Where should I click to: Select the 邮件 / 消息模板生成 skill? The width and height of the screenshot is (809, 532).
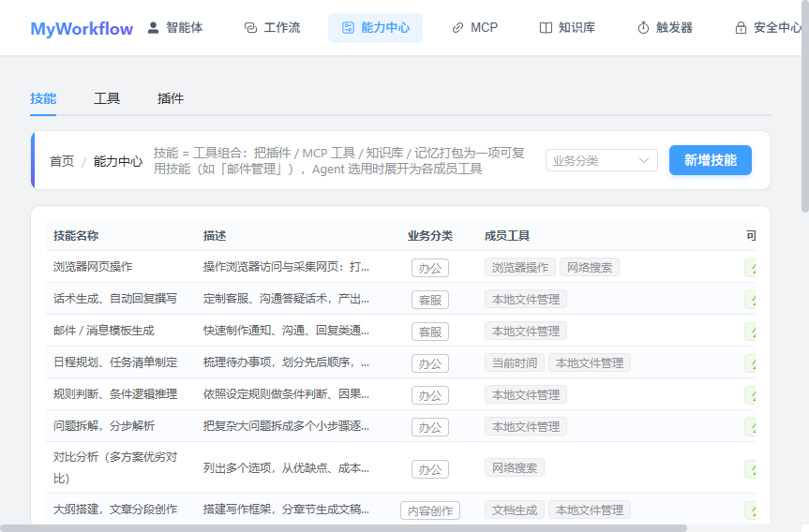click(x=104, y=331)
